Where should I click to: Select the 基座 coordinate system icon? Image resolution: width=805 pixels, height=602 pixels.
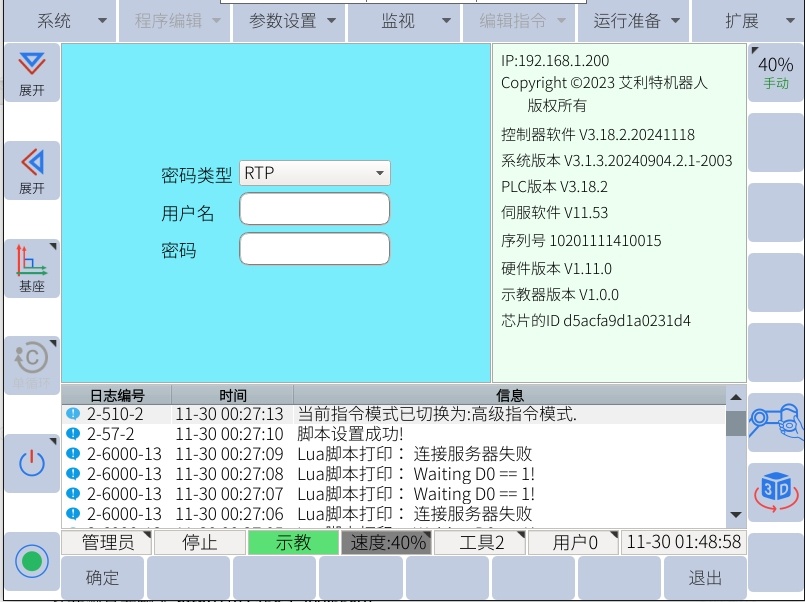tap(32, 269)
